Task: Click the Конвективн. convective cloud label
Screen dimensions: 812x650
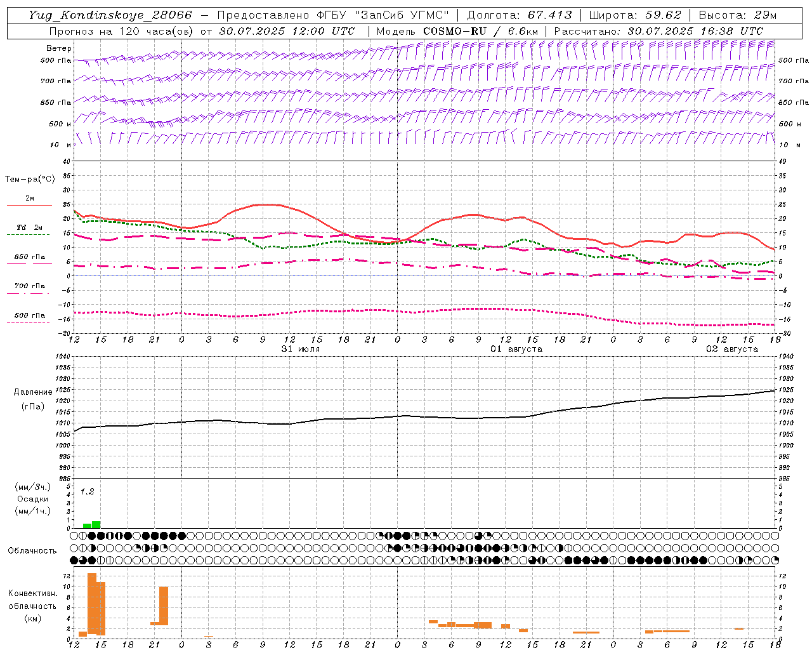Action: coord(33,594)
